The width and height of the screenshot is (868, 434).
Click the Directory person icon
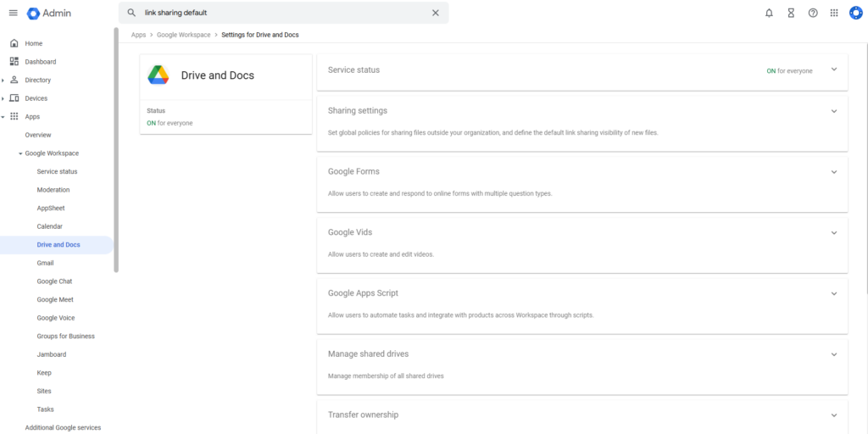coord(14,80)
